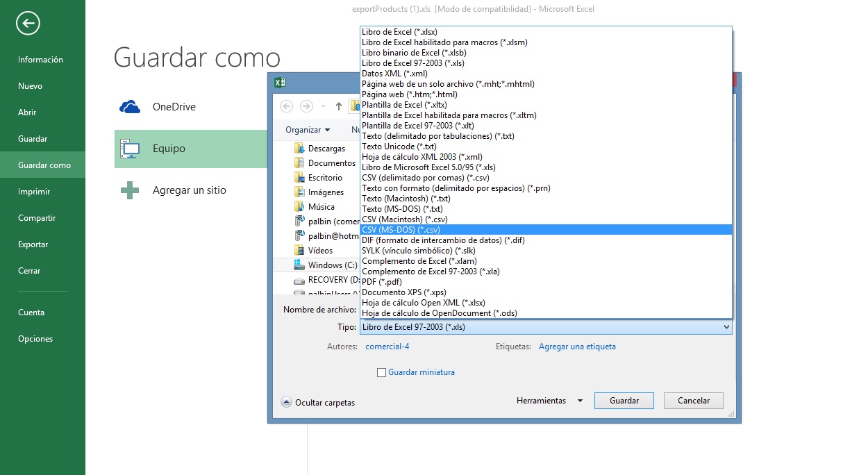Click the Música folder icon
This screenshot has height=475, width=868.
pyautogui.click(x=299, y=206)
